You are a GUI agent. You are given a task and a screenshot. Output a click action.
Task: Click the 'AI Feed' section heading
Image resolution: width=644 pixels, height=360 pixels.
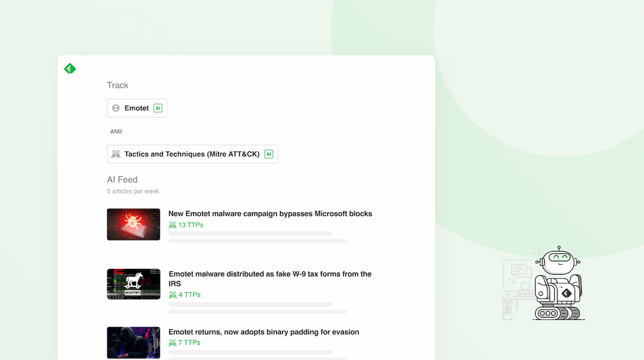pyautogui.click(x=122, y=179)
